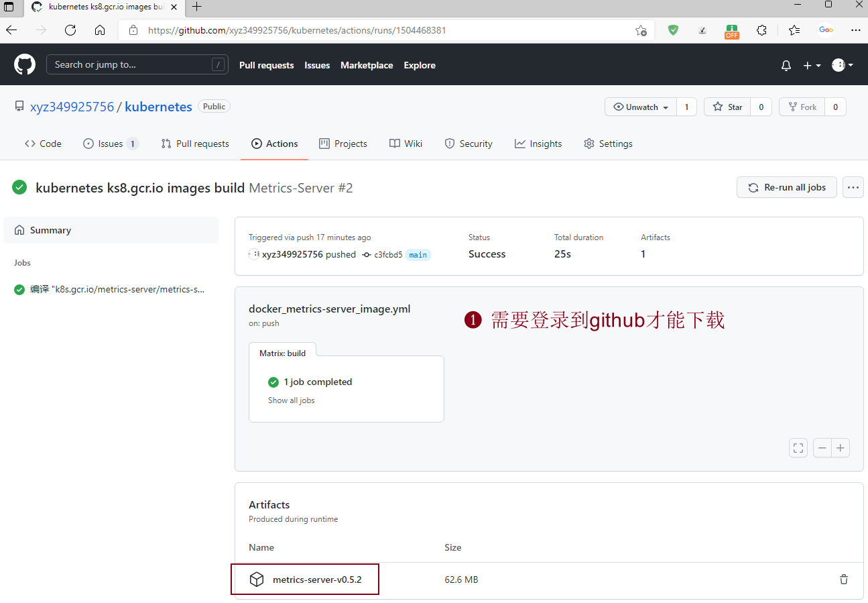Open the plus create-new dropdown
The image size is (868, 603).
(812, 65)
